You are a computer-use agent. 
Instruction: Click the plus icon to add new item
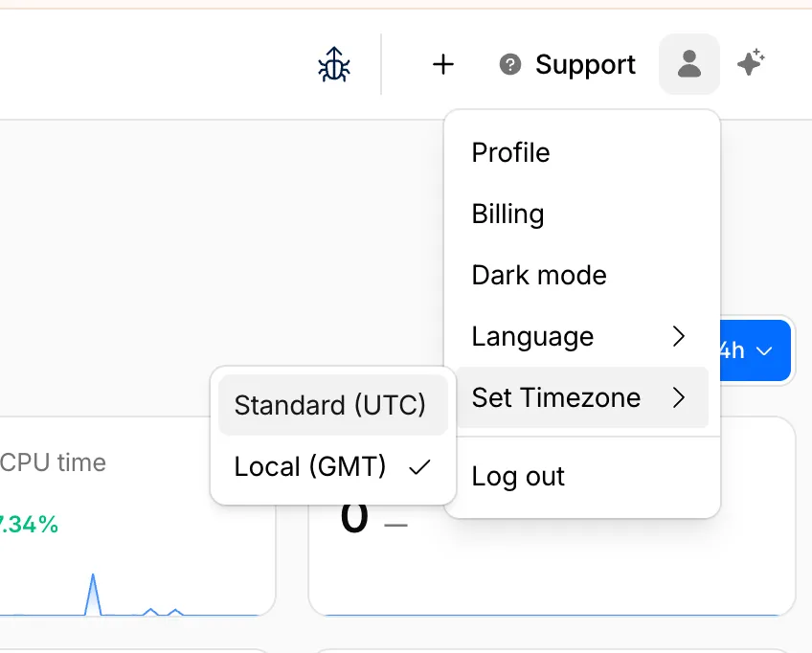tap(443, 64)
